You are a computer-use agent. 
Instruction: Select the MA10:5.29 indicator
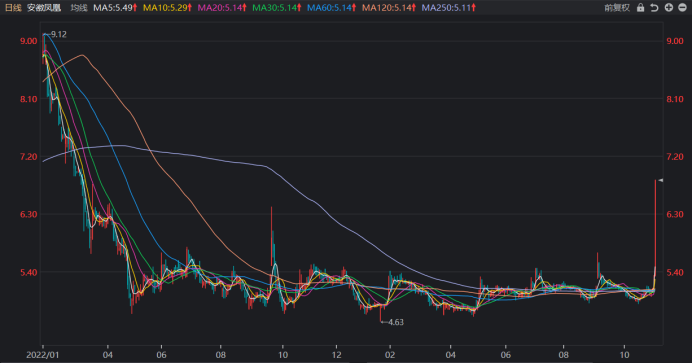coord(167,7)
